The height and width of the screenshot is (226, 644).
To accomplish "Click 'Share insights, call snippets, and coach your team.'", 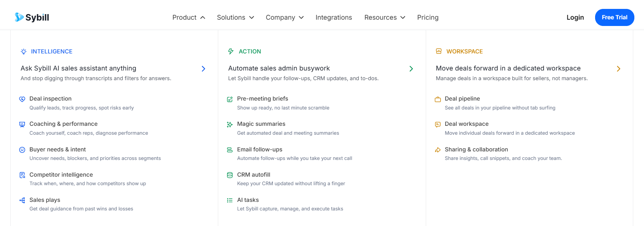I will tap(503, 158).
